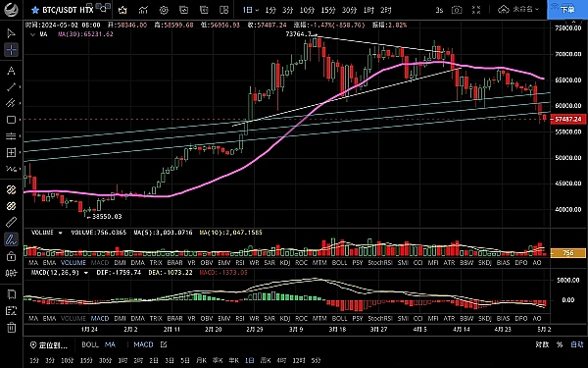Click the fullscreen expand icon
The width and height of the screenshot is (588, 368).
click(x=476, y=10)
